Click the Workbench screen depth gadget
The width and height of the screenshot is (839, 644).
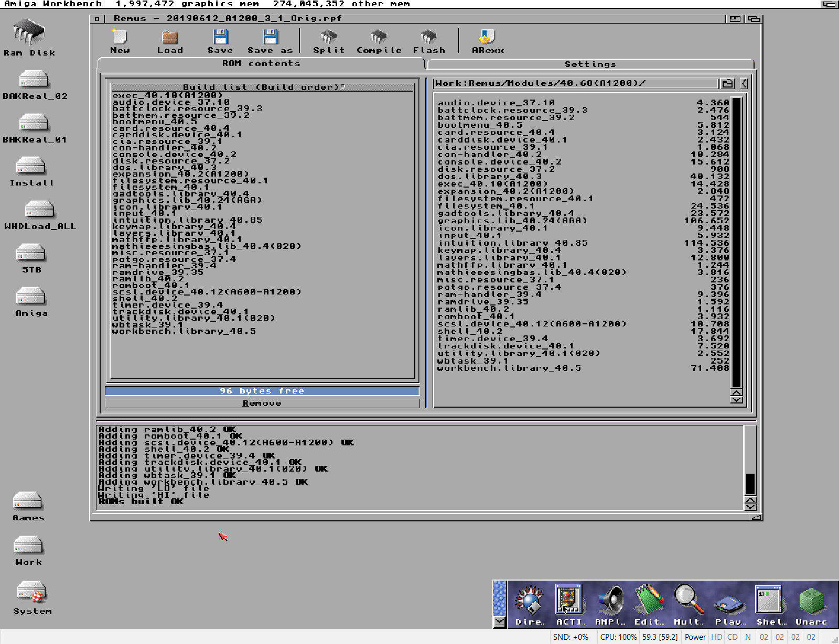pos(829,4)
